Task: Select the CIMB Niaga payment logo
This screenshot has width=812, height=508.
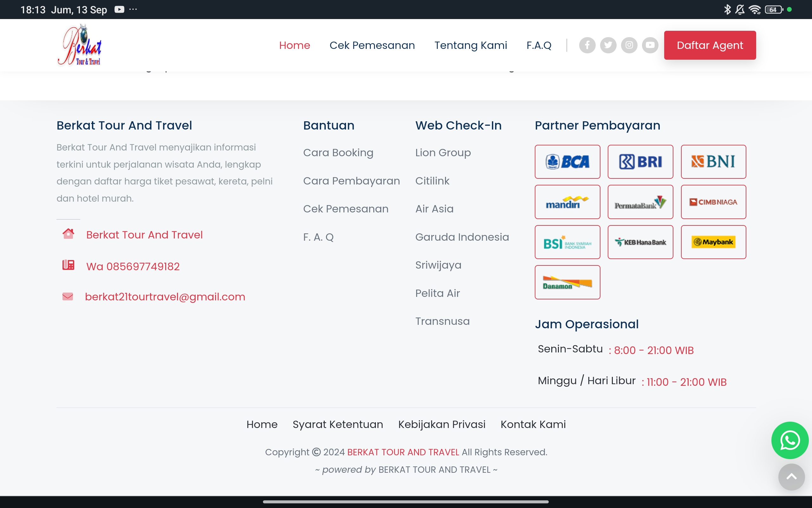Action: pyautogui.click(x=713, y=202)
